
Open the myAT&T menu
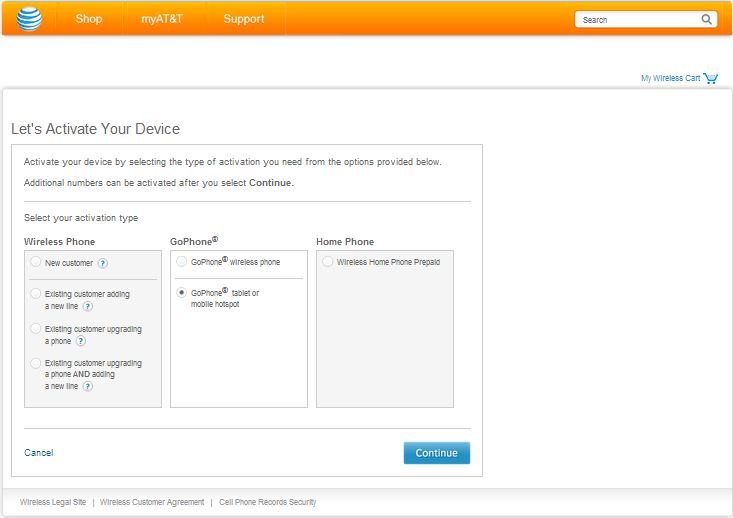click(x=163, y=19)
